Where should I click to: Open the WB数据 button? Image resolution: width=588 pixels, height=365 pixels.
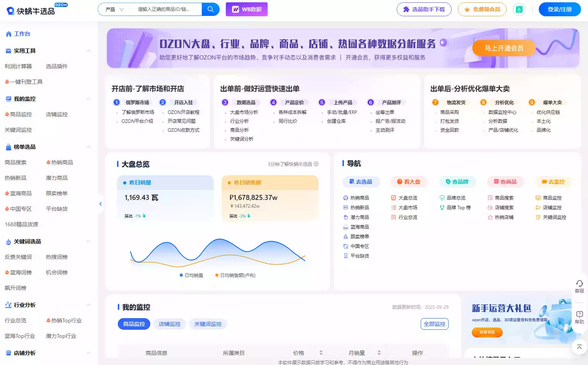click(x=247, y=9)
